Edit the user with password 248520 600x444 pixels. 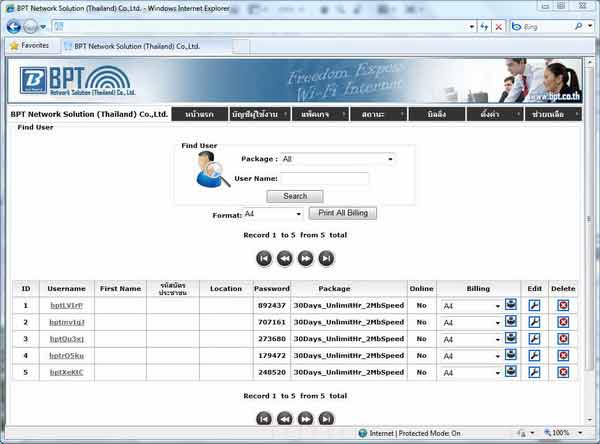534,372
